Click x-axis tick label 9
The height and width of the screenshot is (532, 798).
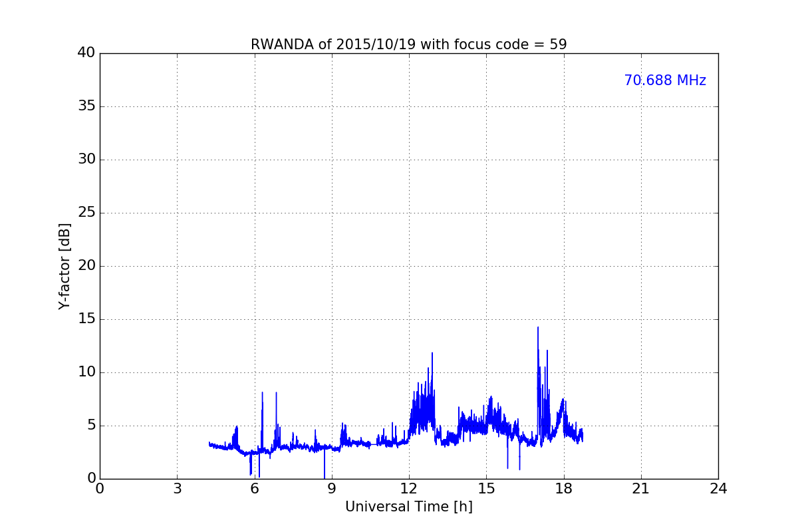tap(332, 488)
